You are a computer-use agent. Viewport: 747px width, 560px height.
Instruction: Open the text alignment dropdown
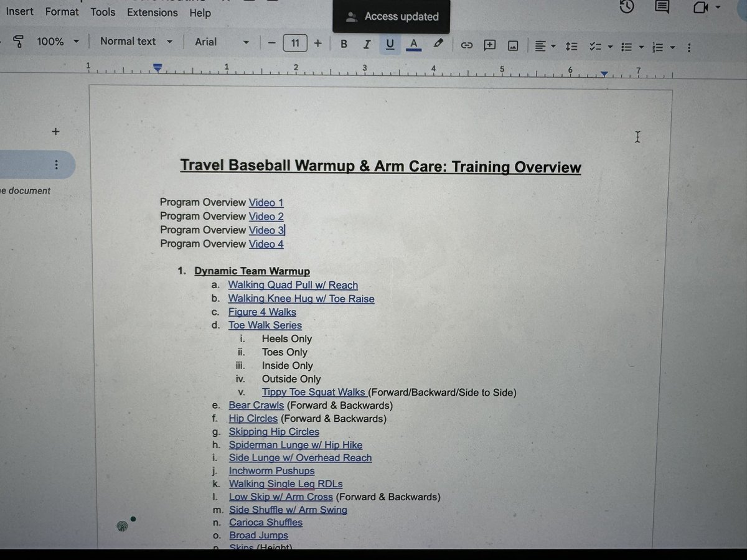[545, 45]
